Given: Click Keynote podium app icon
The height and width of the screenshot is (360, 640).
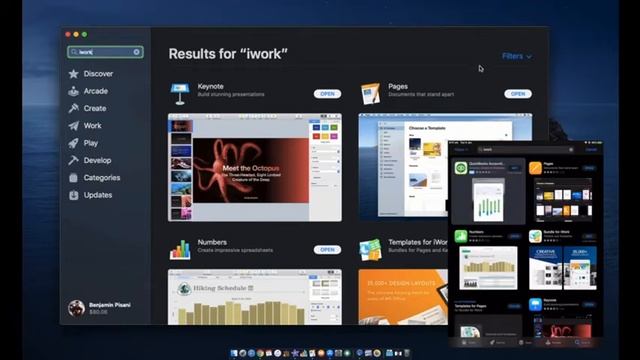Looking at the screenshot, I should tap(180, 93).
